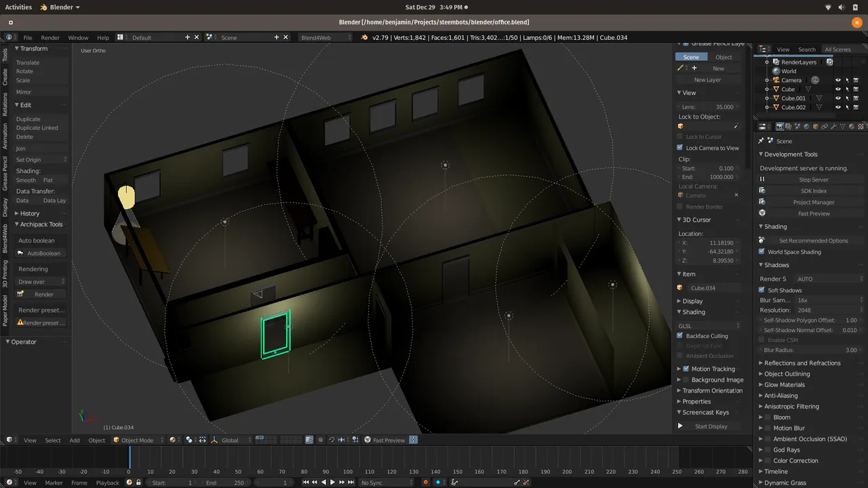Disable Backface Culling checkbox
The width and height of the screenshot is (868, 488).
coord(680,335)
